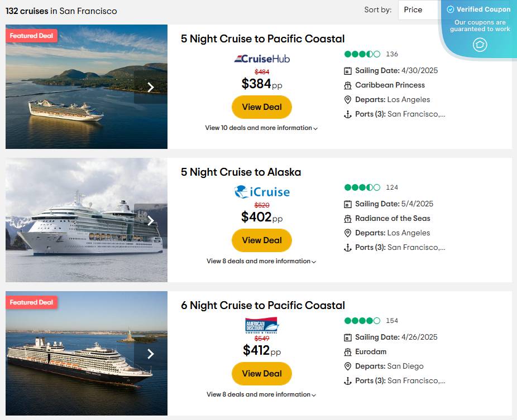Expand View 10 deals and more information
Image resolution: width=517 pixels, height=420 pixels.
(x=261, y=128)
